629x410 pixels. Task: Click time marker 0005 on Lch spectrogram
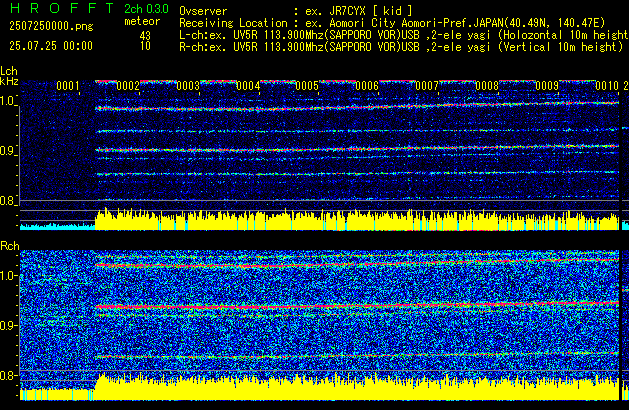pos(307,86)
